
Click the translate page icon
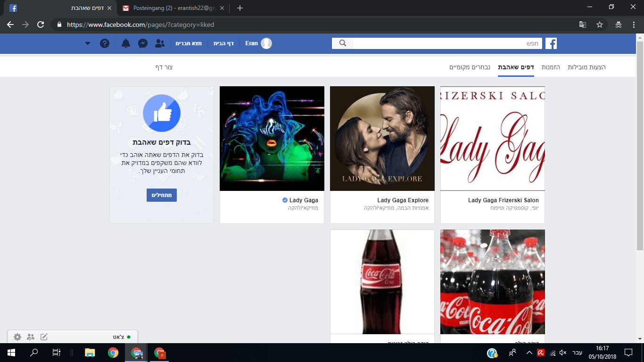click(x=583, y=25)
